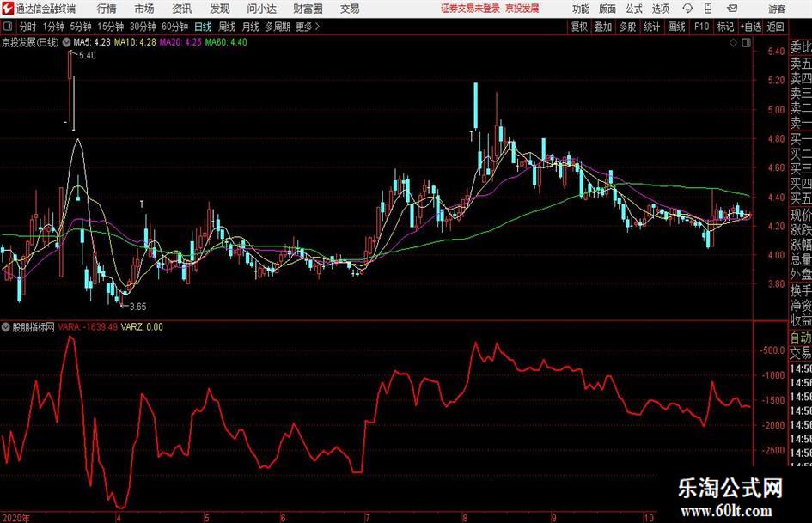The width and height of the screenshot is (812, 523).
Task: Open the 版面 menu
Action: coord(607,9)
